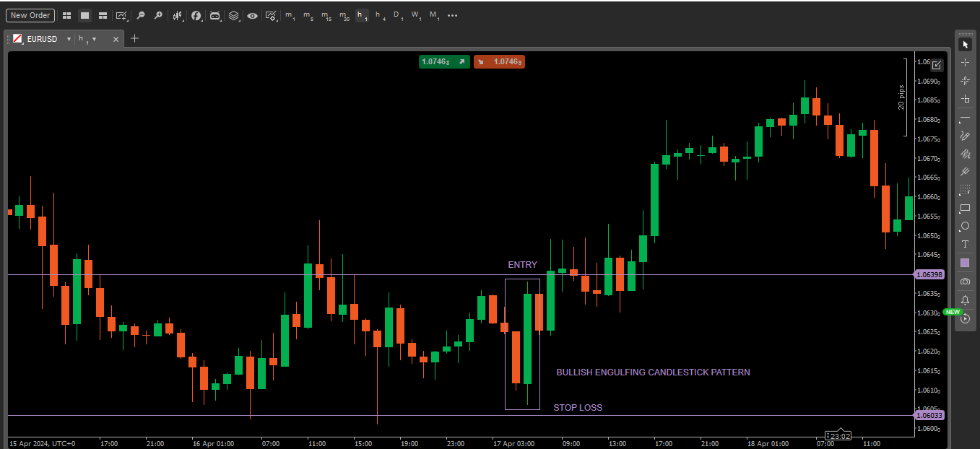Click the green Buy button at 1.0746

click(x=443, y=62)
